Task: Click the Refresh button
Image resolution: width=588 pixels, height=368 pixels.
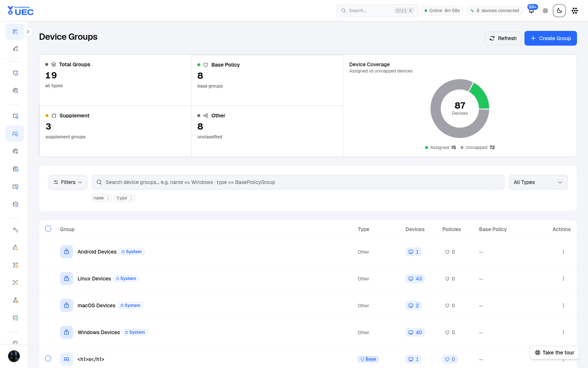Action: click(503, 38)
